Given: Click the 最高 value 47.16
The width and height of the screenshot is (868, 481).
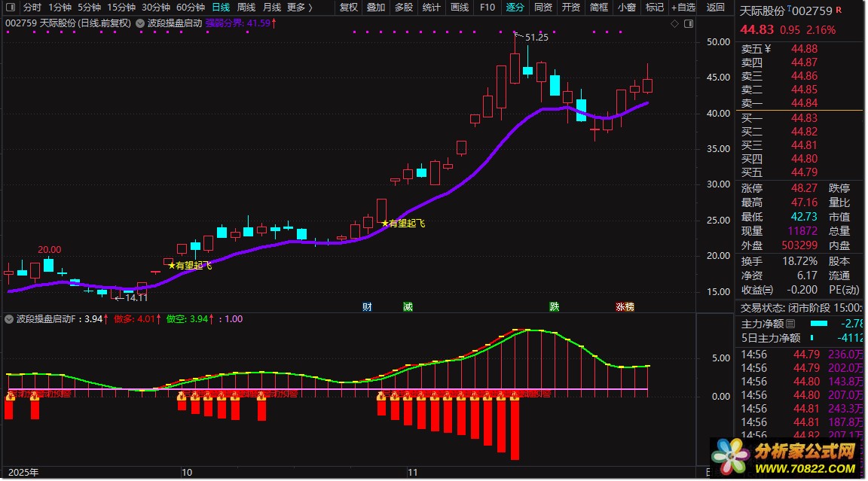Looking at the screenshot, I should pyautogui.click(x=804, y=202).
